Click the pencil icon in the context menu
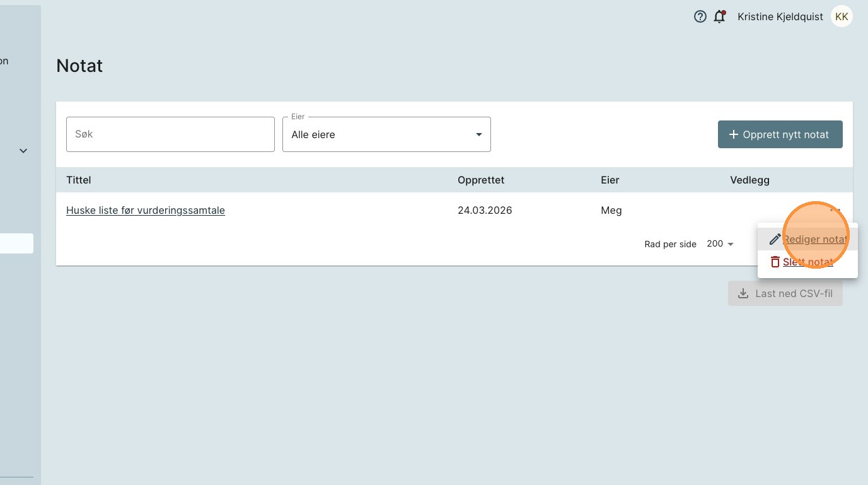Image resolution: width=868 pixels, height=485 pixels. 775,240
